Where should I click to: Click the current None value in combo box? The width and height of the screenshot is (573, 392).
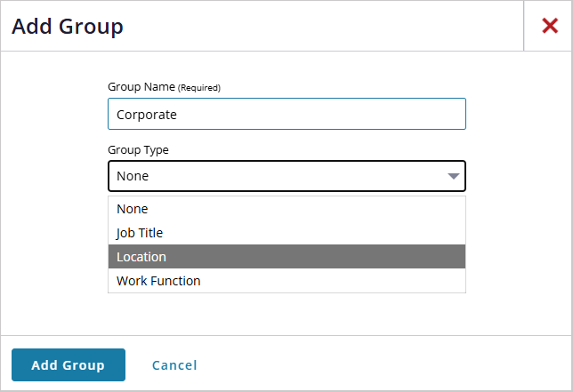pos(133,176)
